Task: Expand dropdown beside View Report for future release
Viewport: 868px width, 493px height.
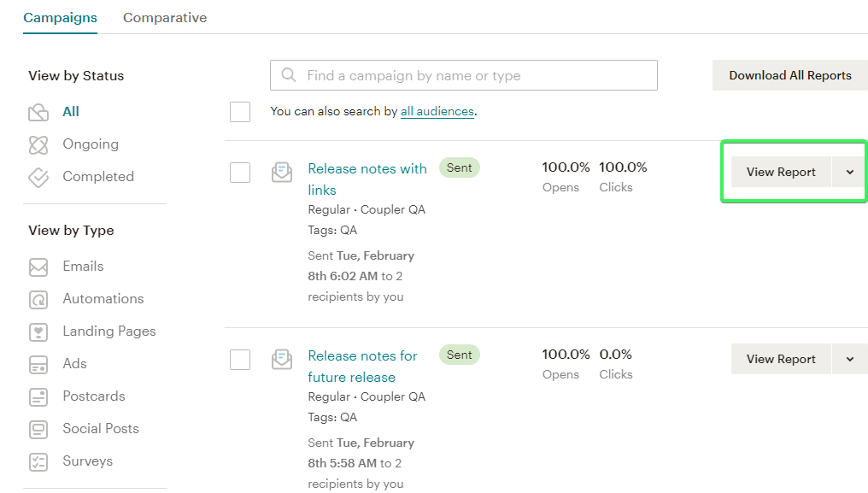Action: [850, 359]
